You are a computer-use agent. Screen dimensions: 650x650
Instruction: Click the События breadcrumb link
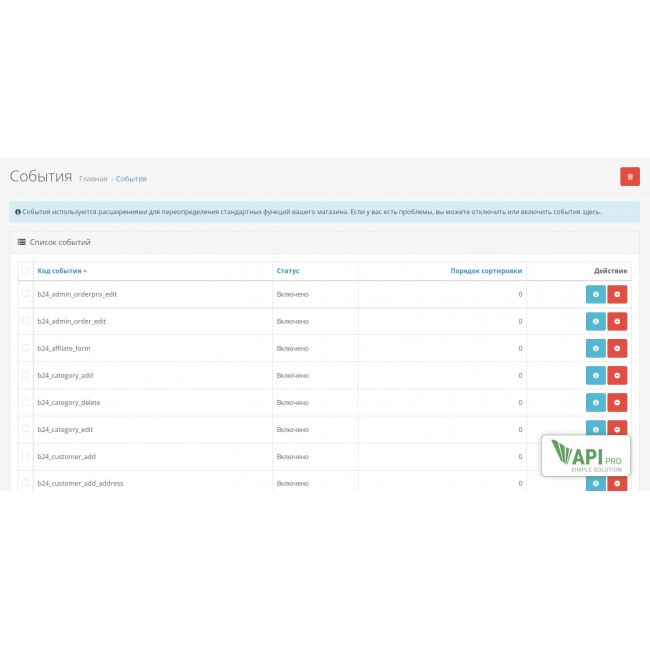click(x=131, y=179)
